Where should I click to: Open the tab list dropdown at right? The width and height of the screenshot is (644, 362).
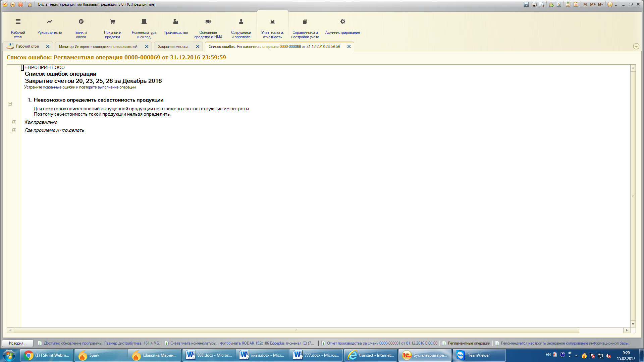(636, 47)
